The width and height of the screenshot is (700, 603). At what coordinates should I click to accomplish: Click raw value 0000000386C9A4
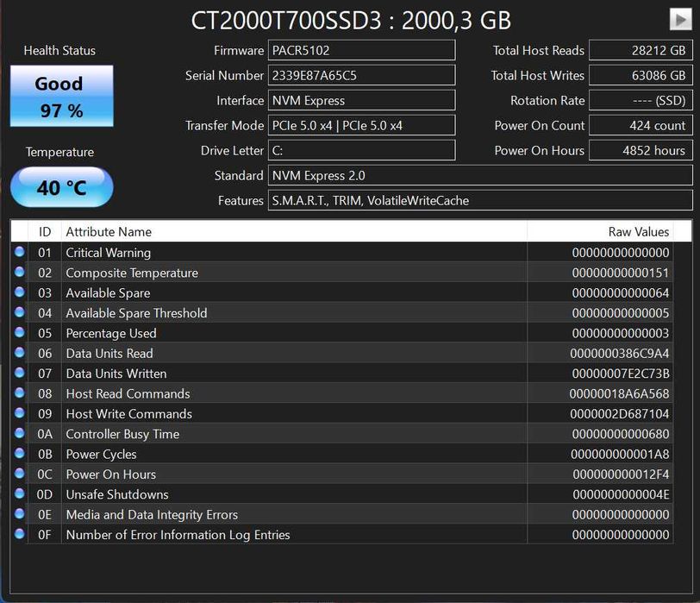[x=620, y=354]
